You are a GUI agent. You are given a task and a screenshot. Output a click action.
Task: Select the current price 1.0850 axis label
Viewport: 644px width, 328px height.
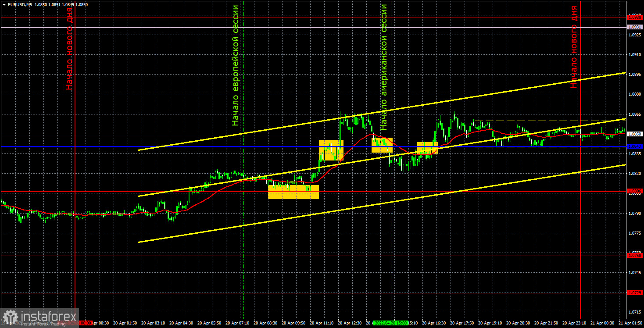(x=635, y=134)
